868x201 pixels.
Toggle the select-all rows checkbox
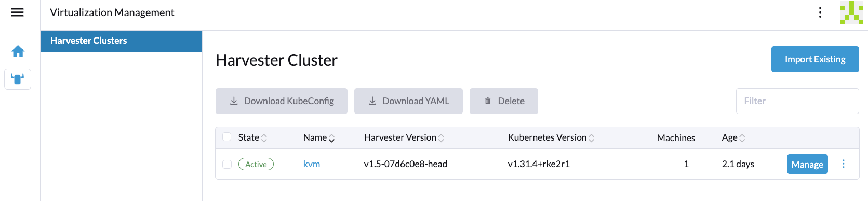(x=226, y=137)
